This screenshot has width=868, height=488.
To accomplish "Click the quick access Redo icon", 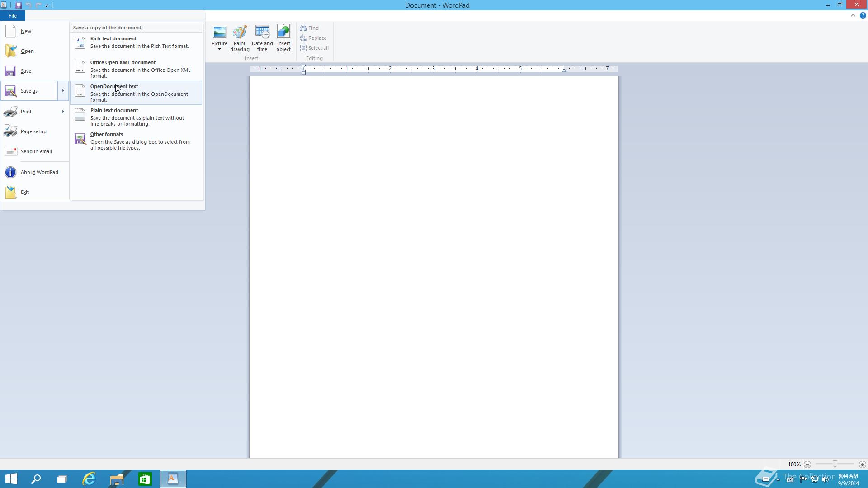I will tap(38, 5).
